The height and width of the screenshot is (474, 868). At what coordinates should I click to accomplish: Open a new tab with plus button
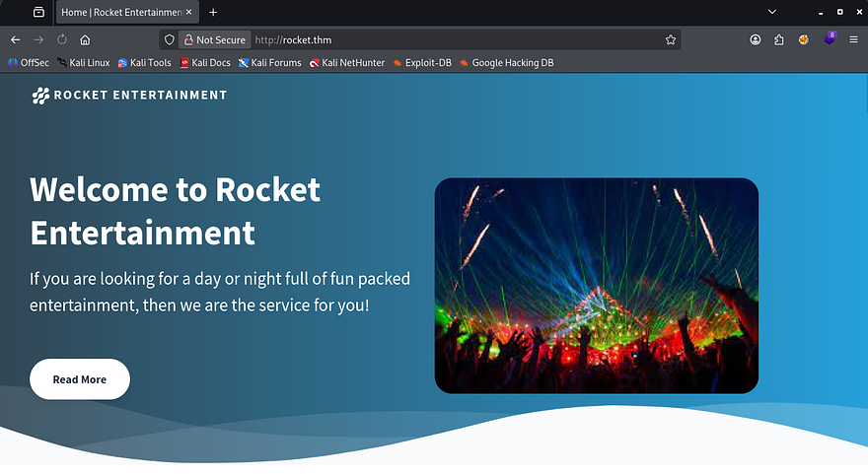[213, 12]
